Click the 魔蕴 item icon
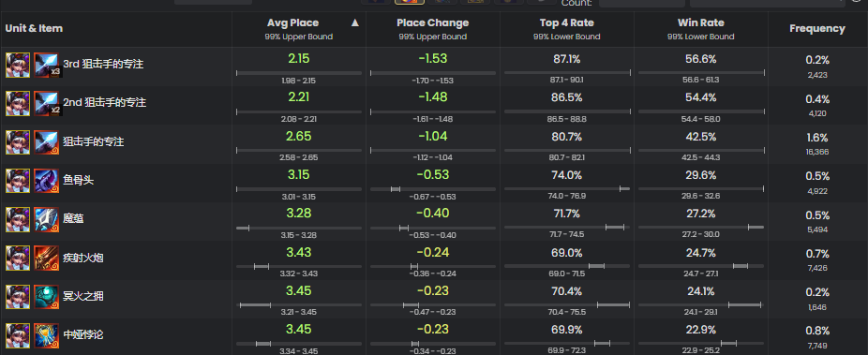The width and height of the screenshot is (868, 355). click(47, 219)
